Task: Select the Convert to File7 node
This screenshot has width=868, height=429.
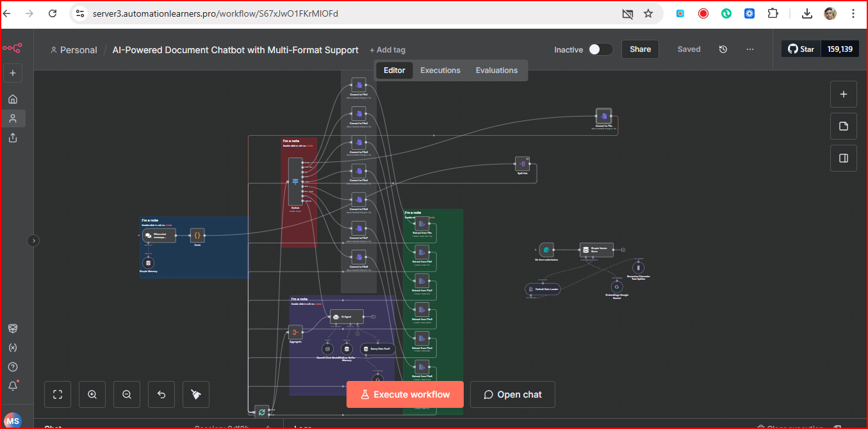Action: click(359, 229)
